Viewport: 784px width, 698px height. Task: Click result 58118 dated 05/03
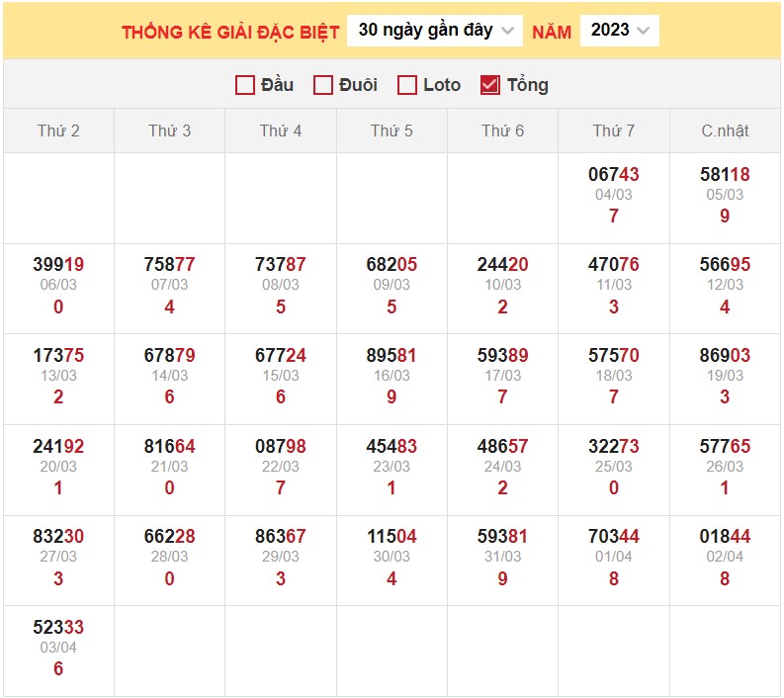coord(725,175)
